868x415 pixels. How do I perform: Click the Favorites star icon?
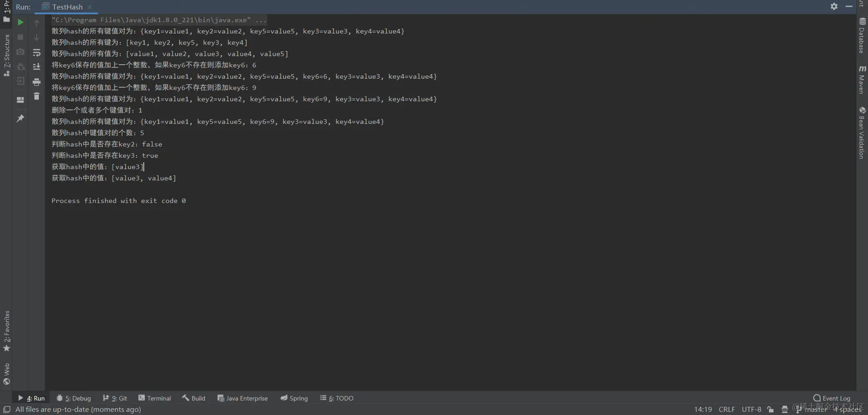pos(6,349)
